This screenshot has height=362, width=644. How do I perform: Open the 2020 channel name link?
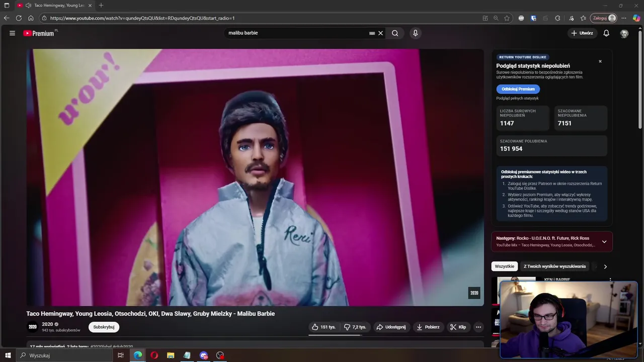pyautogui.click(x=47, y=324)
